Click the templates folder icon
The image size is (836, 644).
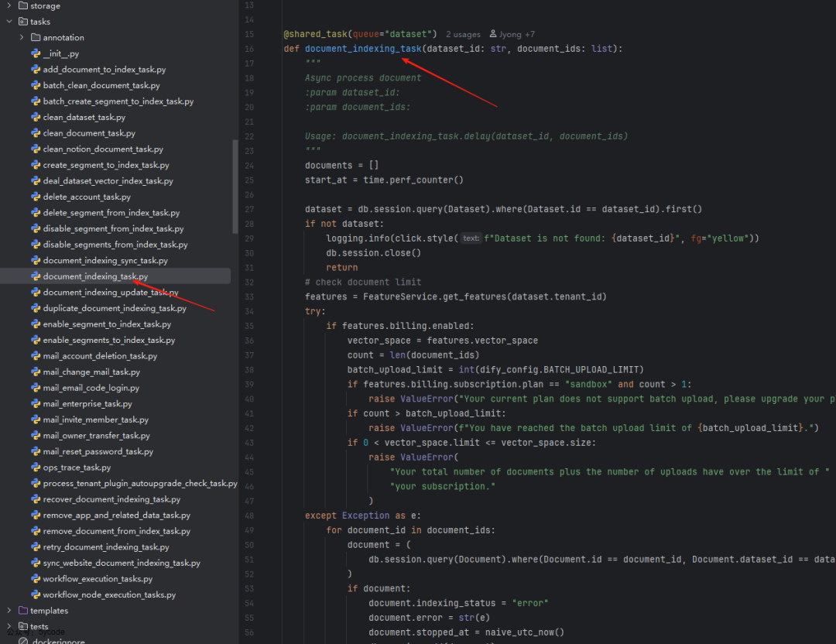[x=23, y=611]
